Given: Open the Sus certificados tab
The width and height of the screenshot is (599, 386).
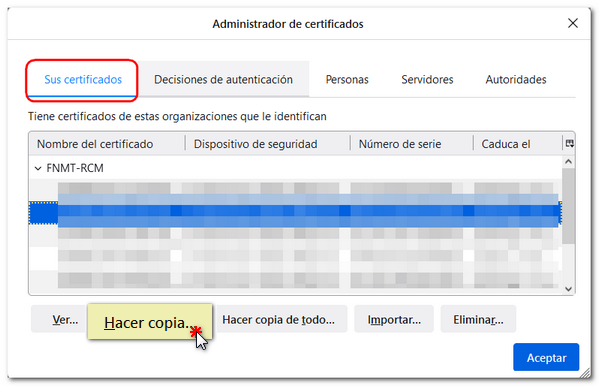Looking at the screenshot, I should click(x=83, y=79).
